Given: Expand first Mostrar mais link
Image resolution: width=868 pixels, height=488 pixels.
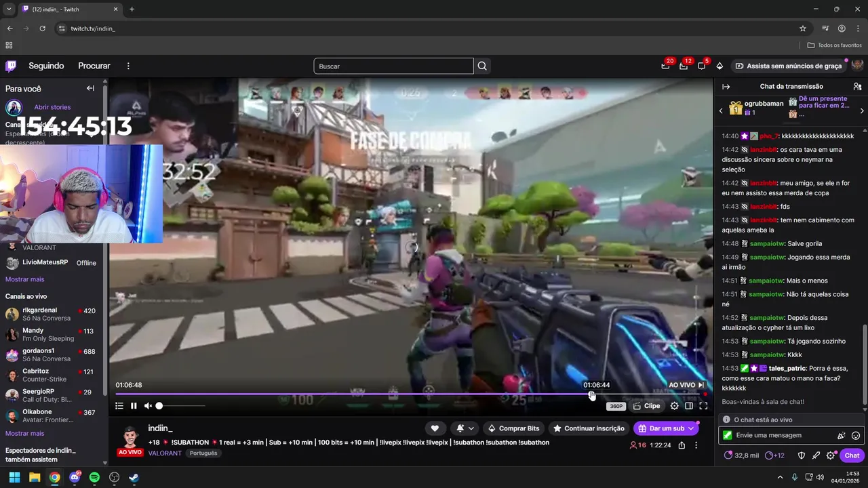Looking at the screenshot, I should (x=25, y=279).
